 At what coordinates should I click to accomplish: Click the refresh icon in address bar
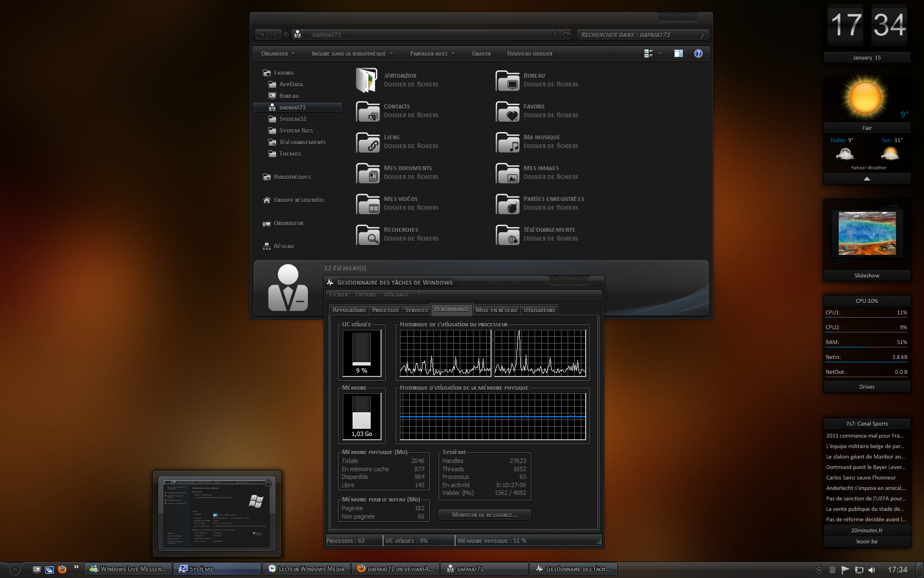pyautogui.click(x=566, y=35)
